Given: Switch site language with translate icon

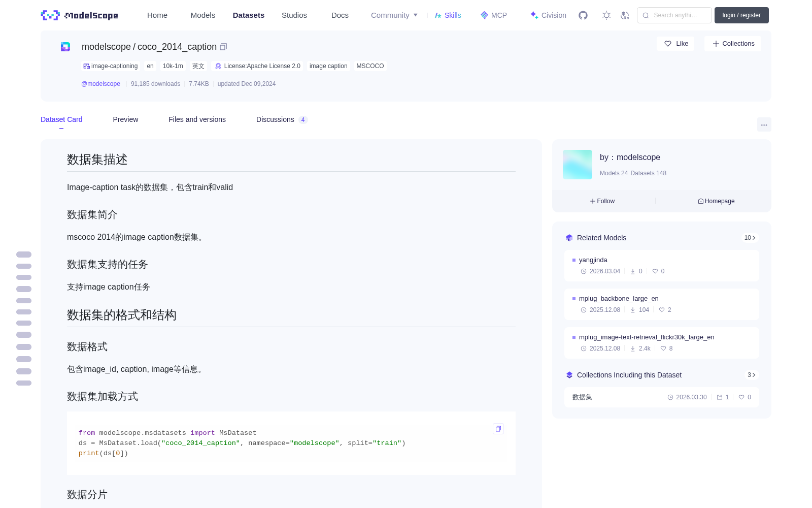Looking at the screenshot, I should pos(625,15).
